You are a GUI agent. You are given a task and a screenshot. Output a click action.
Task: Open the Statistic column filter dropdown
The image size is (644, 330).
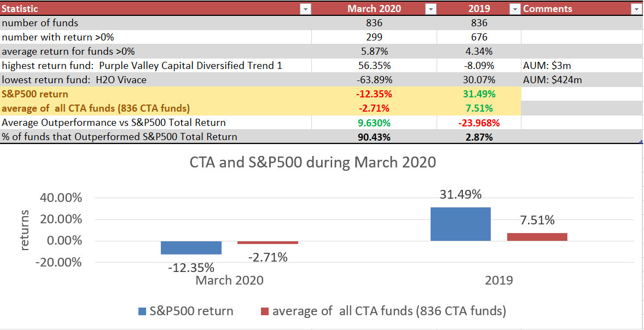coord(305,9)
